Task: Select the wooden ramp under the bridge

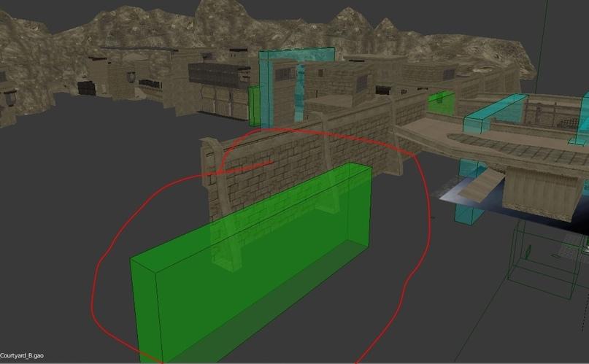Action: pyautogui.click(x=483, y=186)
